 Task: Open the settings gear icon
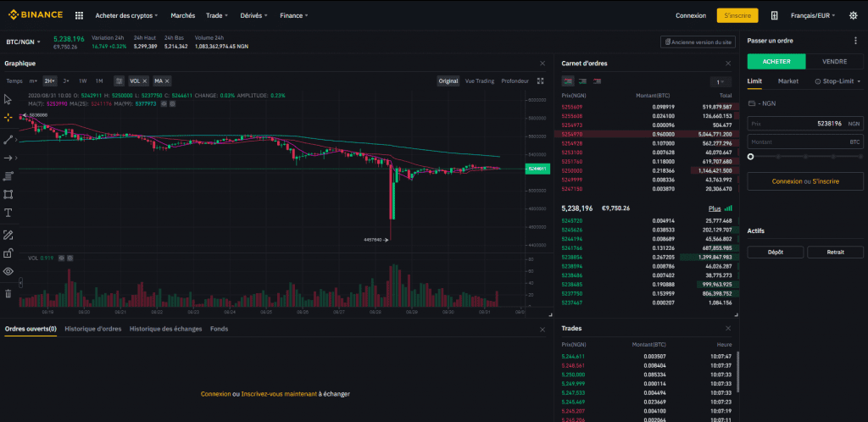(853, 15)
